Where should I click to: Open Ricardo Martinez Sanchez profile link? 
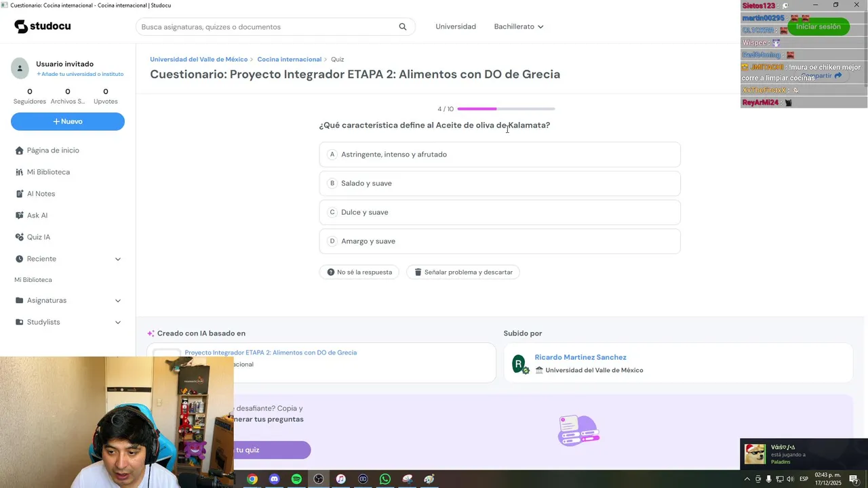[580, 357]
